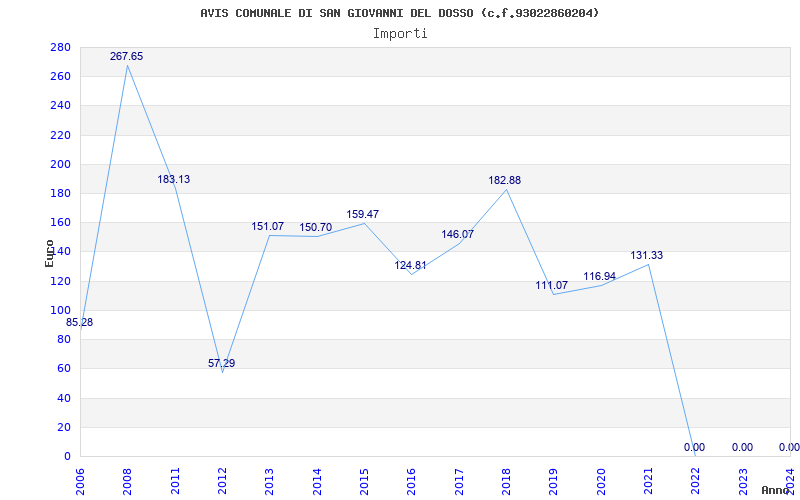Image resolution: width=800 pixels, height=500 pixels.
Task: Click the 111.07 value label
Action: [552, 285]
